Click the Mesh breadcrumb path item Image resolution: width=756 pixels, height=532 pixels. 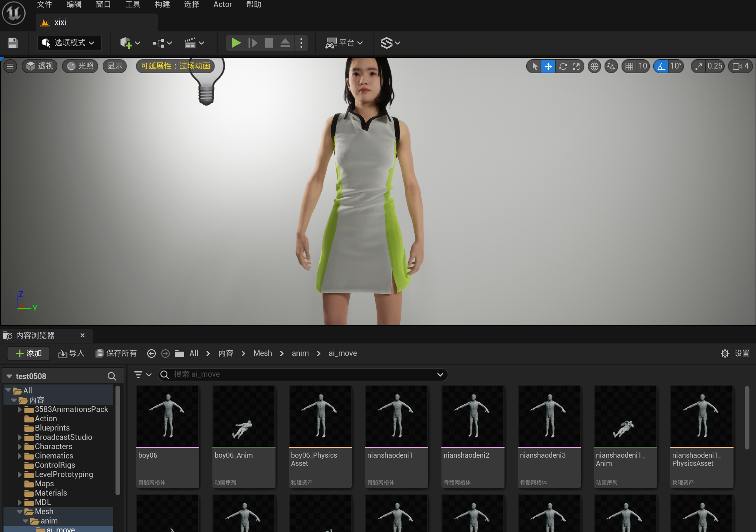(x=263, y=353)
